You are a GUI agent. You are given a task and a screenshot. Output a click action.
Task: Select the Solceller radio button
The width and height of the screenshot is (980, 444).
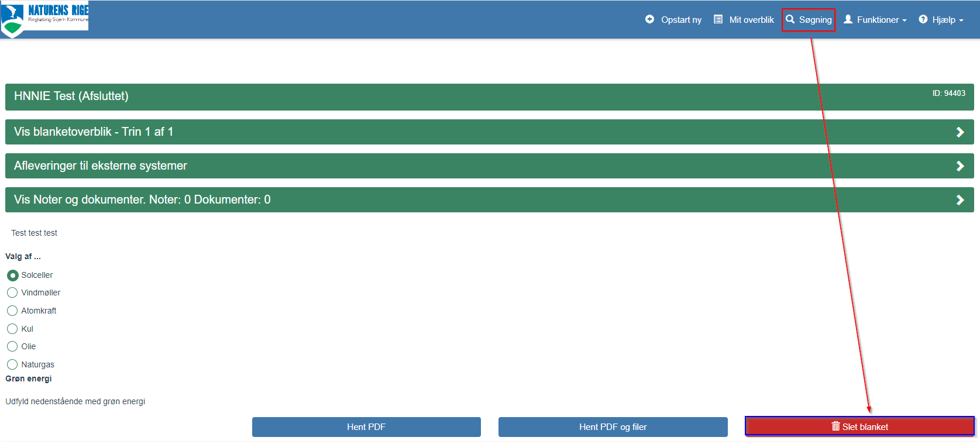(12, 275)
